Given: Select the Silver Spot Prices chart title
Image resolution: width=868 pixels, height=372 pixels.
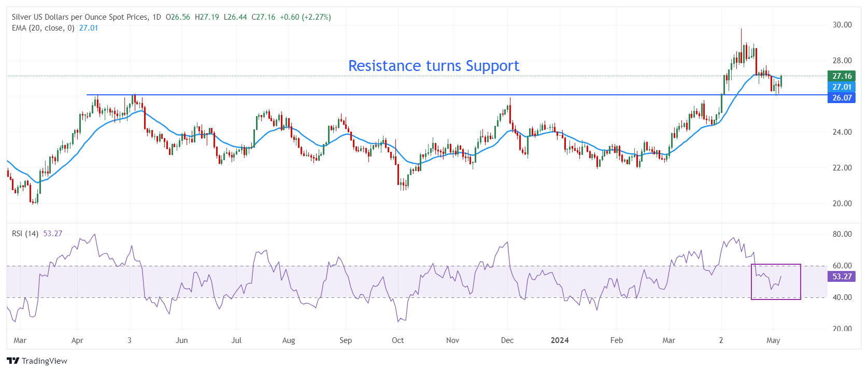Looking at the screenshot, I should click(x=80, y=17).
